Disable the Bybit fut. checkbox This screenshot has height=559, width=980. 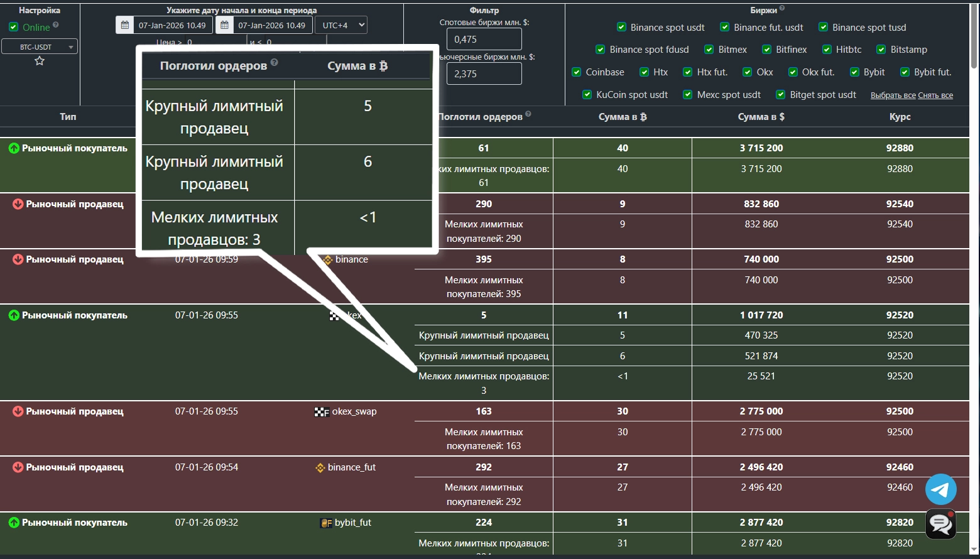pos(905,72)
